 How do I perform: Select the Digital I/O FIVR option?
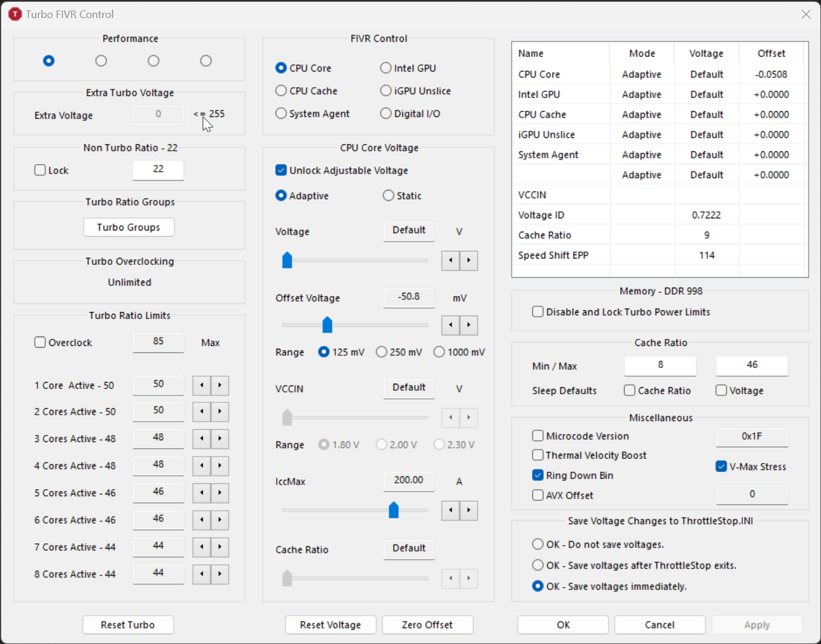(x=410, y=114)
